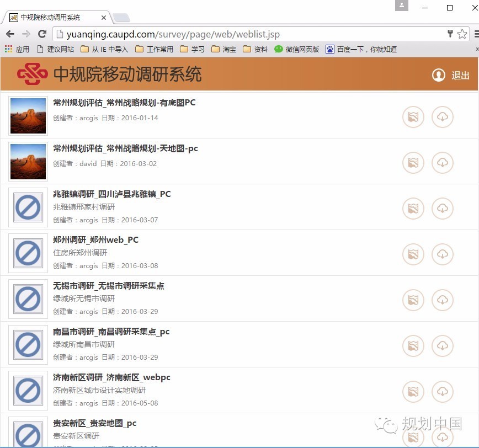Bookmark this page with the star
This screenshot has width=479, height=448.
pos(462,34)
